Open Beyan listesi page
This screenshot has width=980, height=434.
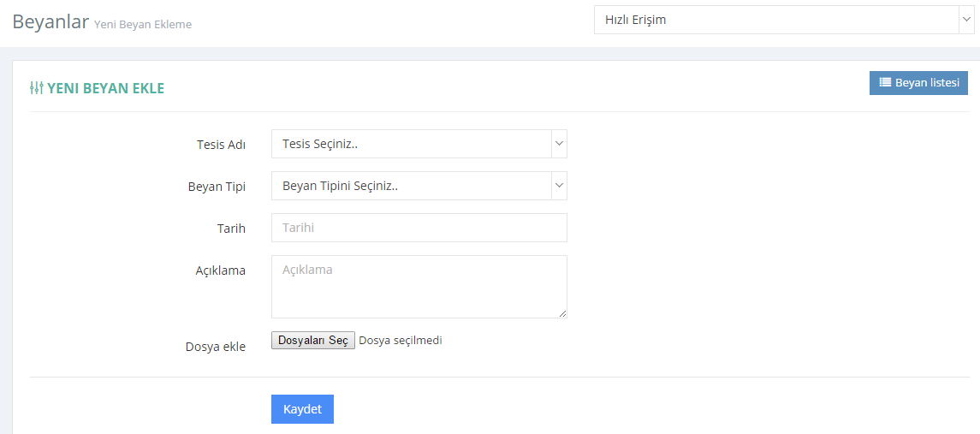click(918, 82)
